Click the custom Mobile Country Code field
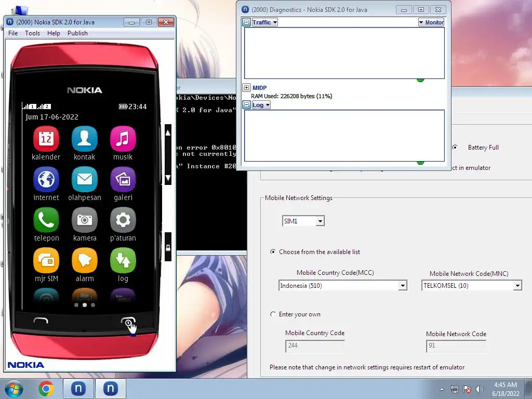 coord(315,345)
